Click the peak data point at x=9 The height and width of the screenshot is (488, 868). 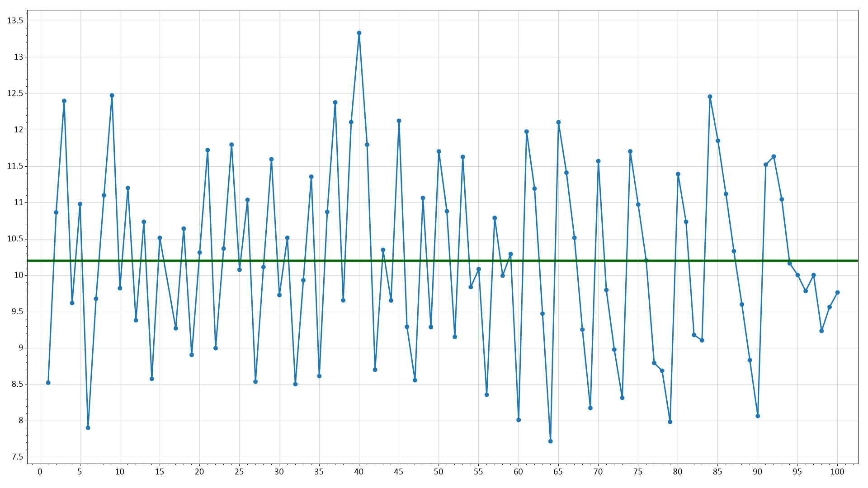point(112,95)
